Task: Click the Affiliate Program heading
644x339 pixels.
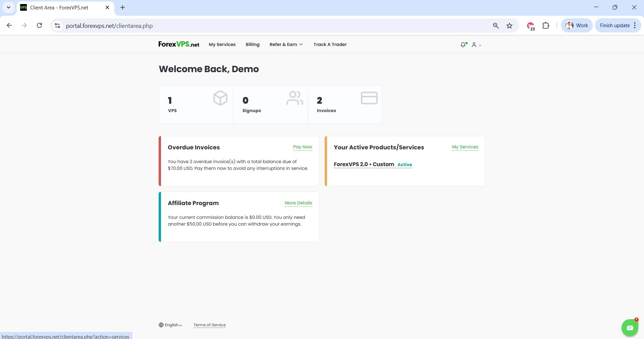Action: [193, 203]
